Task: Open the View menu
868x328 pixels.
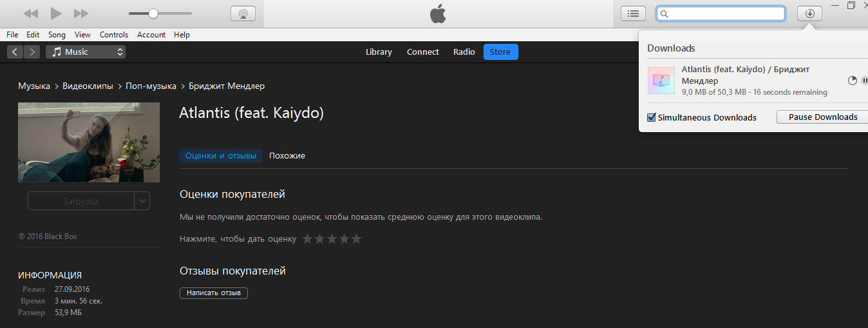Action: [82, 35]
